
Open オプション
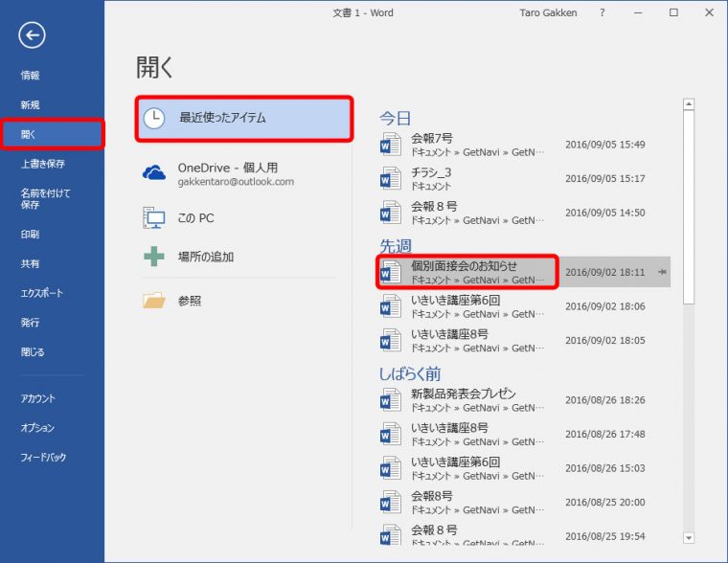coord(37,427)
